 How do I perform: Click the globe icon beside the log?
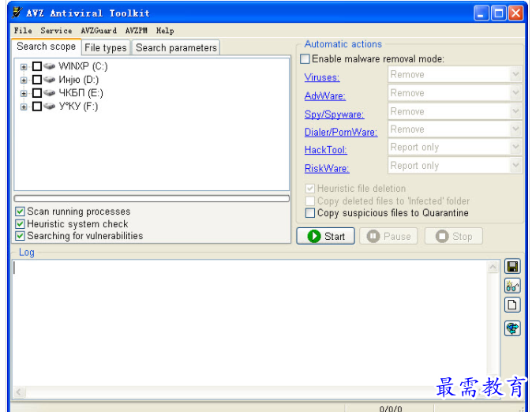pyautogui.click(x=512, y=328)
